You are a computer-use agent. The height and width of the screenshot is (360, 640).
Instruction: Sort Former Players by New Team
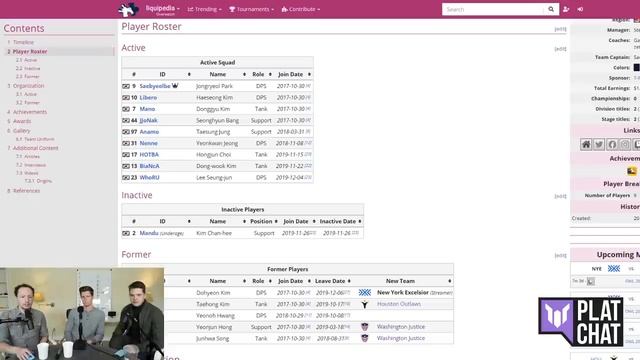coord(449,281)
